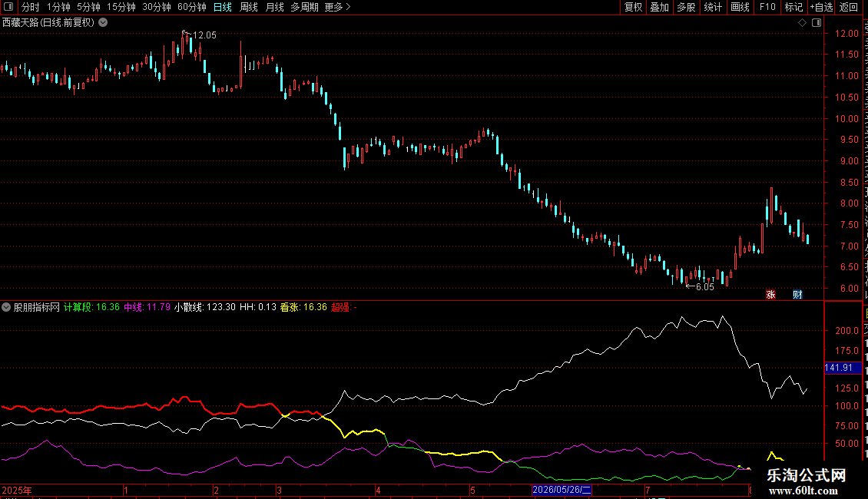868x499 pixels.
Task: Click month 4 on the time axis
Action: point(379,490)
